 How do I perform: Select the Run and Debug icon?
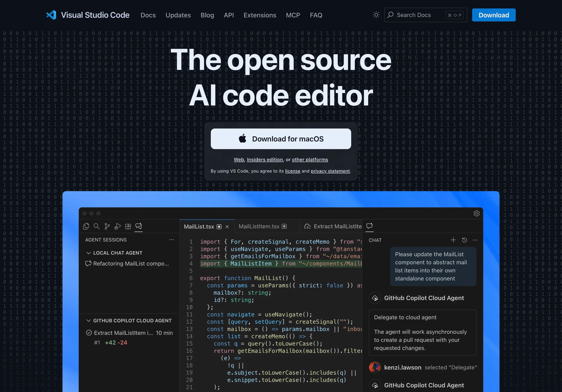tap(118, 226)
